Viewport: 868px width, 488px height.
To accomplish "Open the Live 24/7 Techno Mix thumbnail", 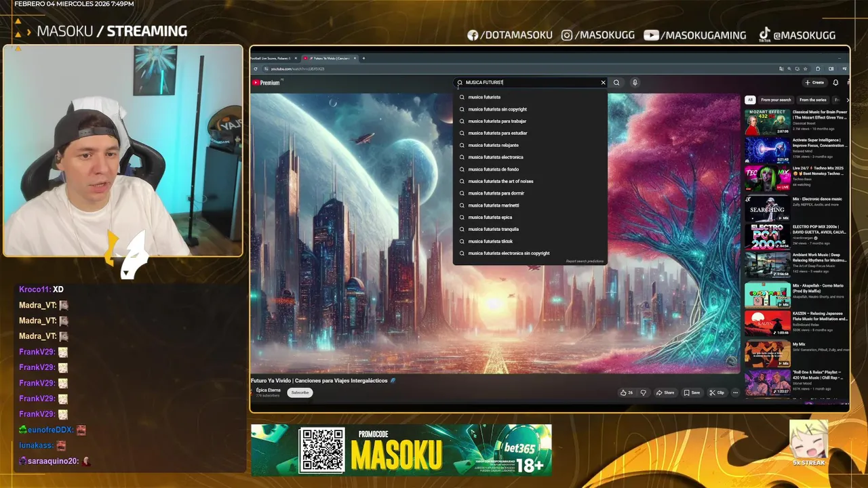I will point(768,178).
